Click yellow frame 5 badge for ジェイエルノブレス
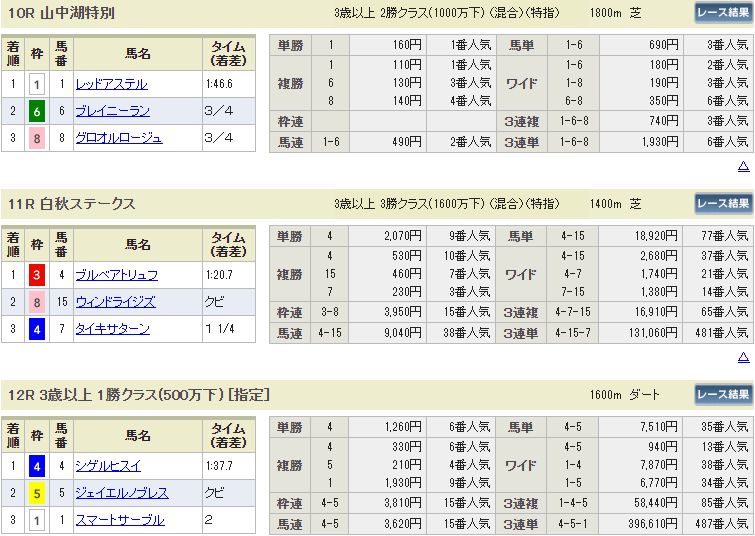This screenshot has height=536, width=755. (x=37, y=493)
